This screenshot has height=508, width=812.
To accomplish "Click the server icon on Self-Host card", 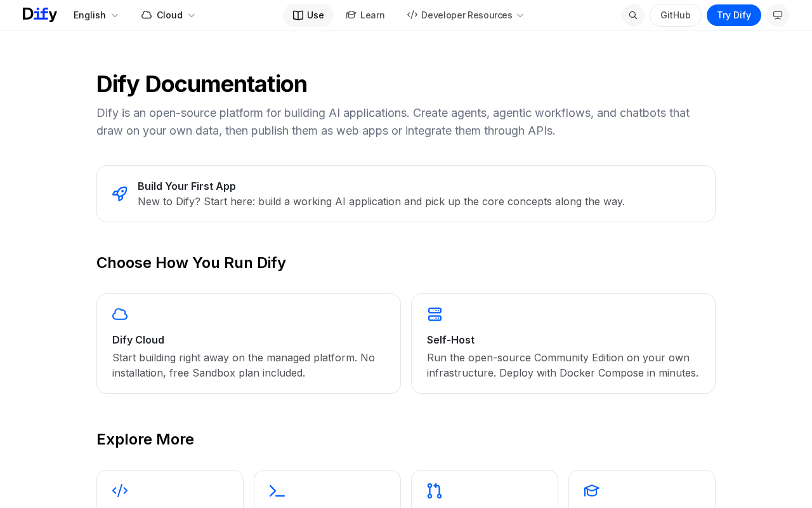I will click(435, 314).
